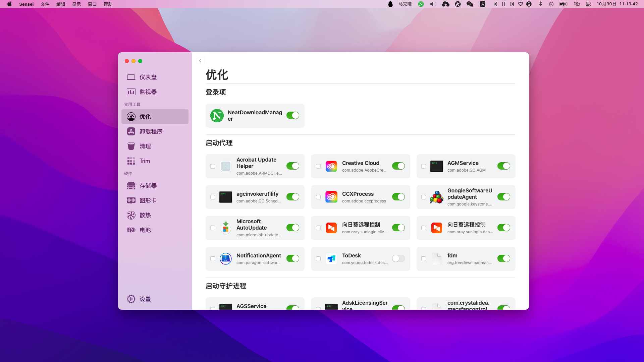Open the 文件 menu in menu bar
The height and width of the screenshot is (362, 644).
(x=45, y=4)
